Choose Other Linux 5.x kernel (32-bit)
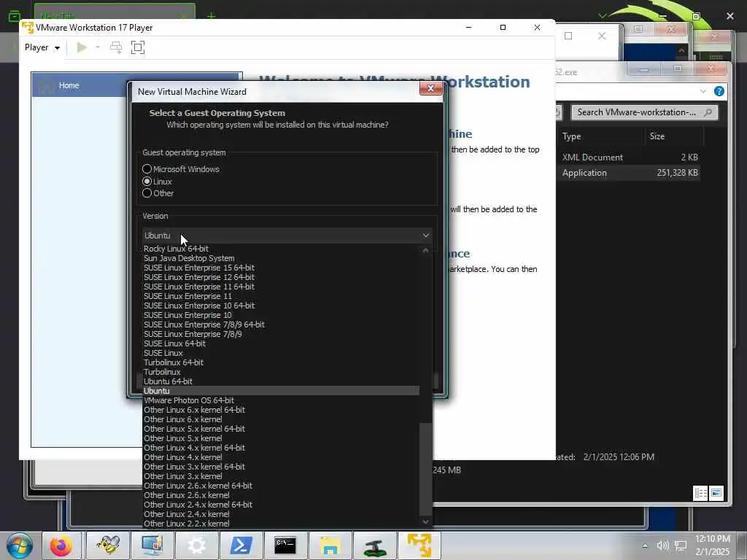 (281, 438)
